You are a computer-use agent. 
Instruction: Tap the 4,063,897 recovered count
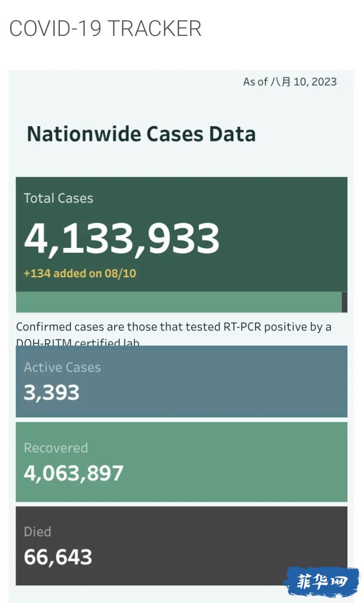74,473
